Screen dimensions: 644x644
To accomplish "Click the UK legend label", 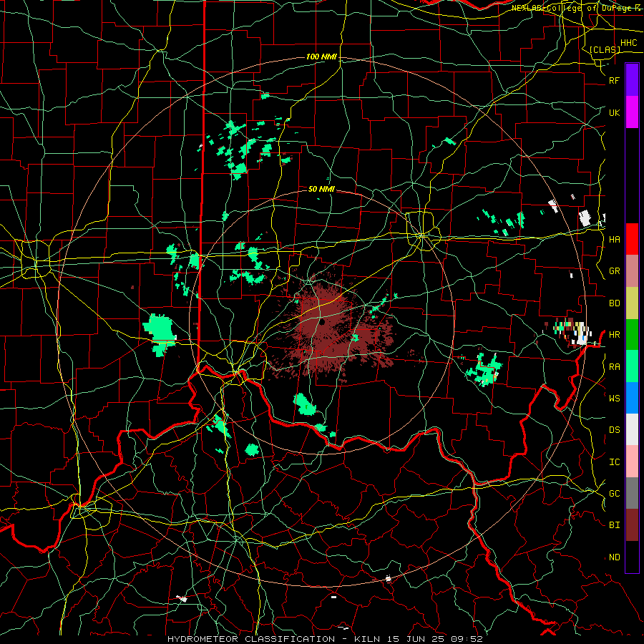I will point(614,112).
